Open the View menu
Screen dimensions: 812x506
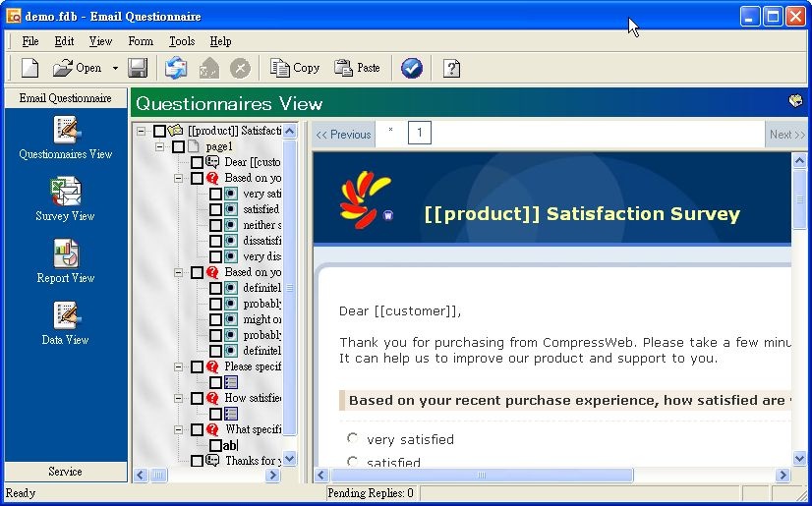(x=100, y=41)
